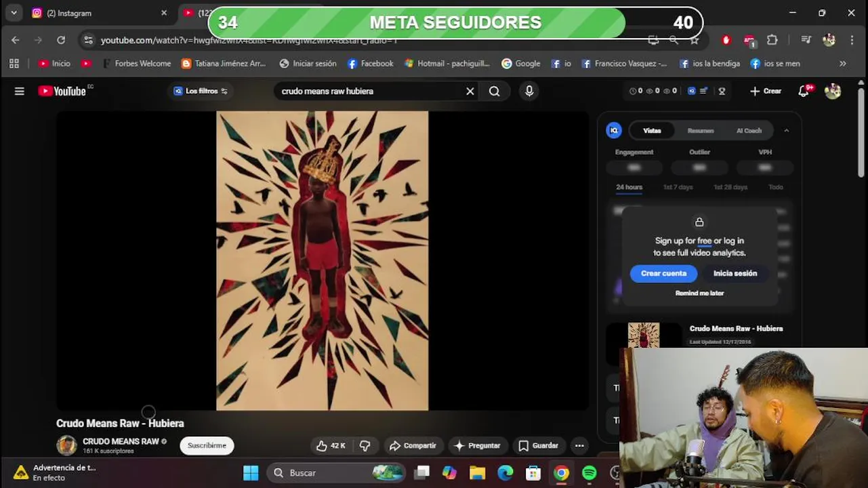The height and width of the screenshot is (488, 868).
Task: Click Crear button in YouTube header
Action: click(x=766, y=91)
